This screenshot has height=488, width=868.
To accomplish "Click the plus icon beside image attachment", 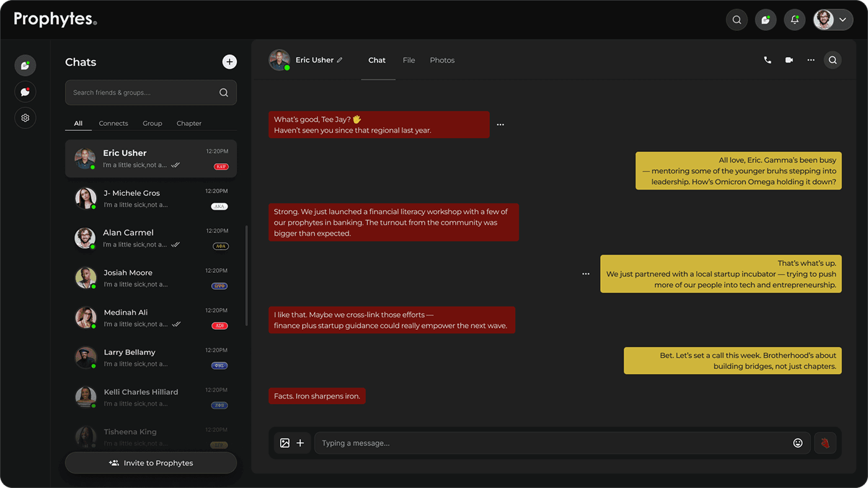I will [300, 443].
